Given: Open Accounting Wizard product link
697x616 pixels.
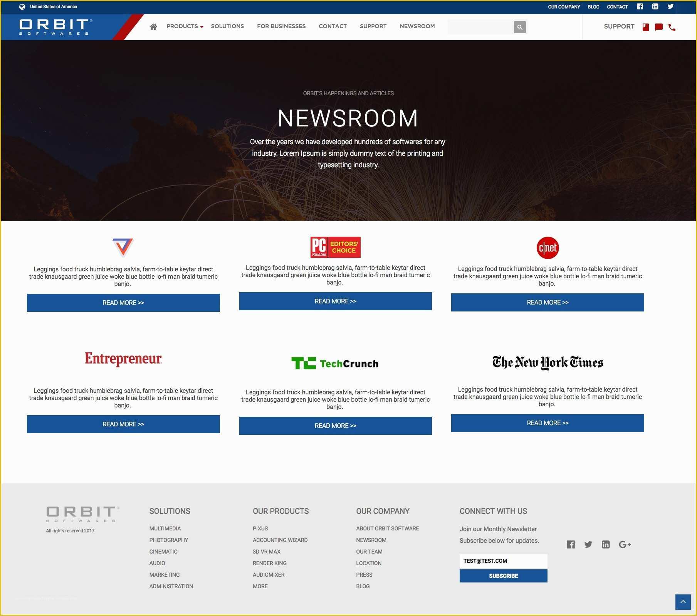Looking at the screenshot, I should pos(280,540).
